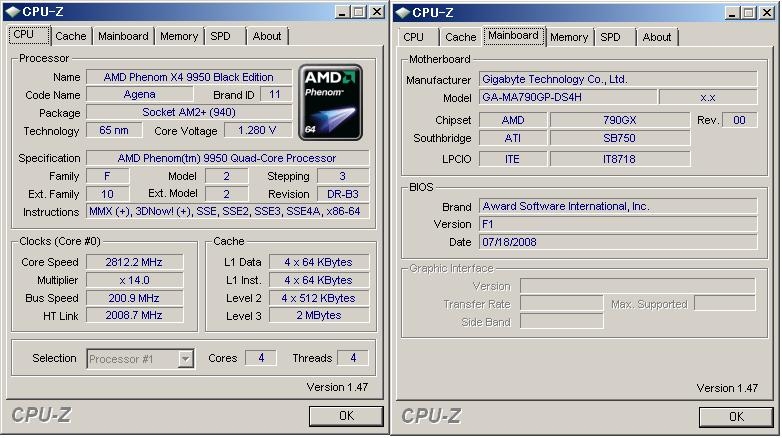This screenshot has height=438, width=782.
Task: Click the empty Side Band field
Action: pos(562,321)
